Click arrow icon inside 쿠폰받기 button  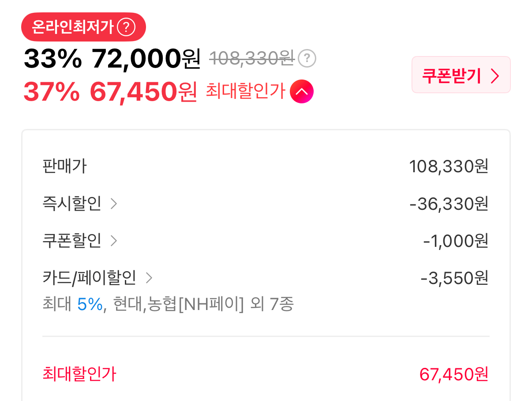(495, 76)
